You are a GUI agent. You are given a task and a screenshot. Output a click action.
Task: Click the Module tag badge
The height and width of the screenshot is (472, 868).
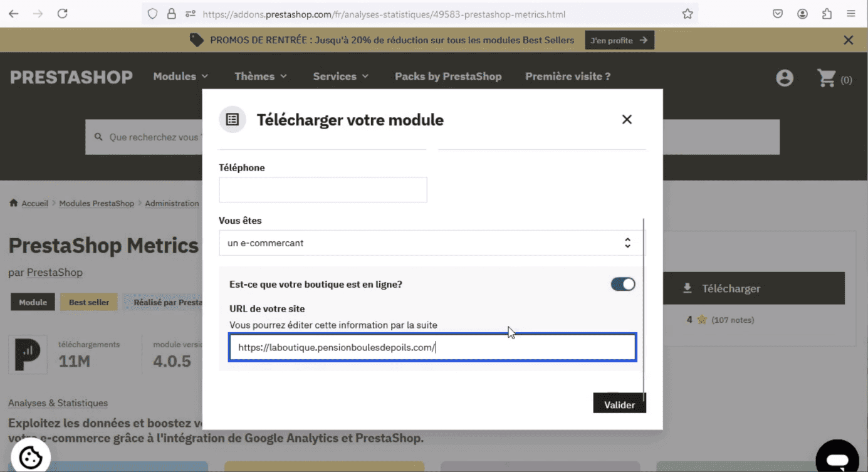coord(33,302)
